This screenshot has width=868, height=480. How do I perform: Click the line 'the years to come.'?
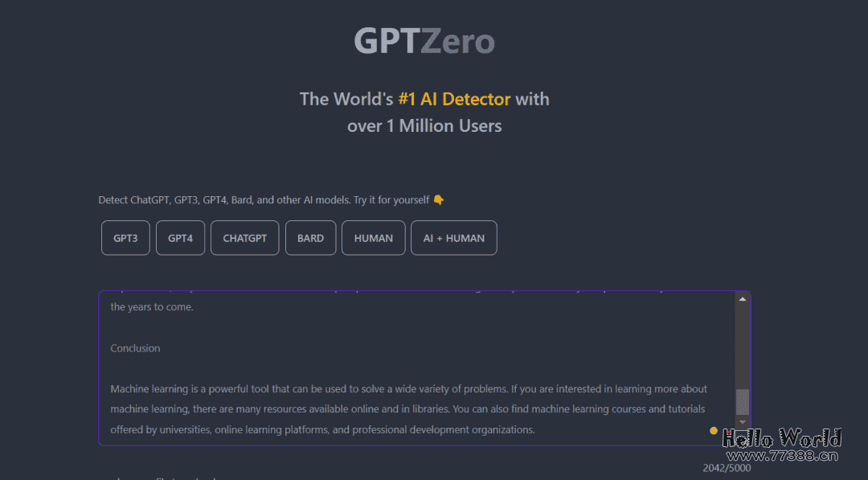(152, 307)
